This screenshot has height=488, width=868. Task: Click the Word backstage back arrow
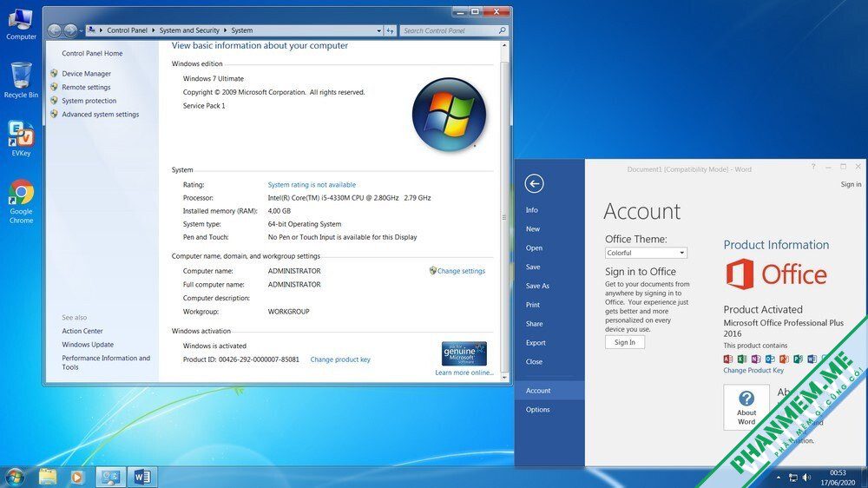pyautogui.click(x=534, y=183)
